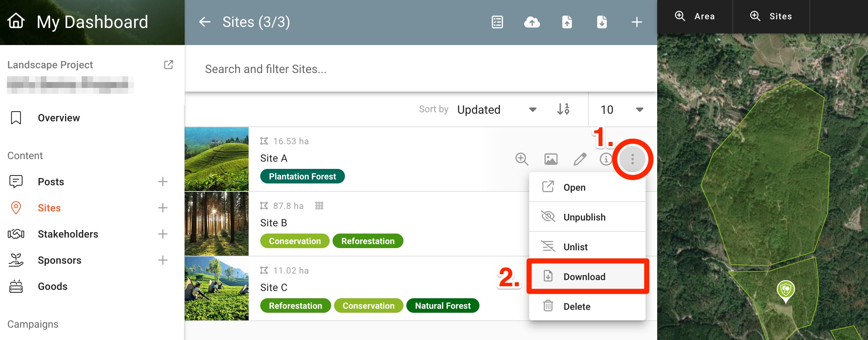
Task: Click the Landscape Project label
Action: (50, 65)
